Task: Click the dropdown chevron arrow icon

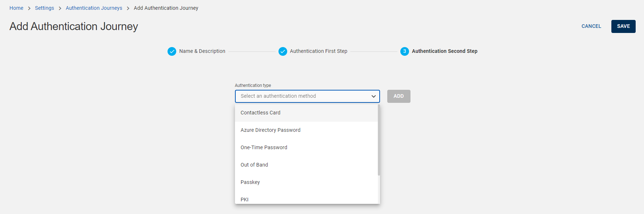Action: 373,96
